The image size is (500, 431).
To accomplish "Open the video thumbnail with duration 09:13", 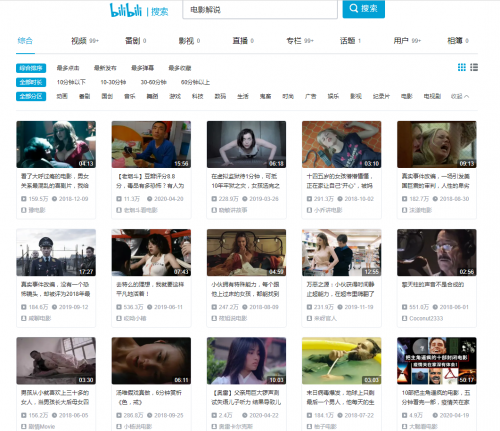I will 437,144.
